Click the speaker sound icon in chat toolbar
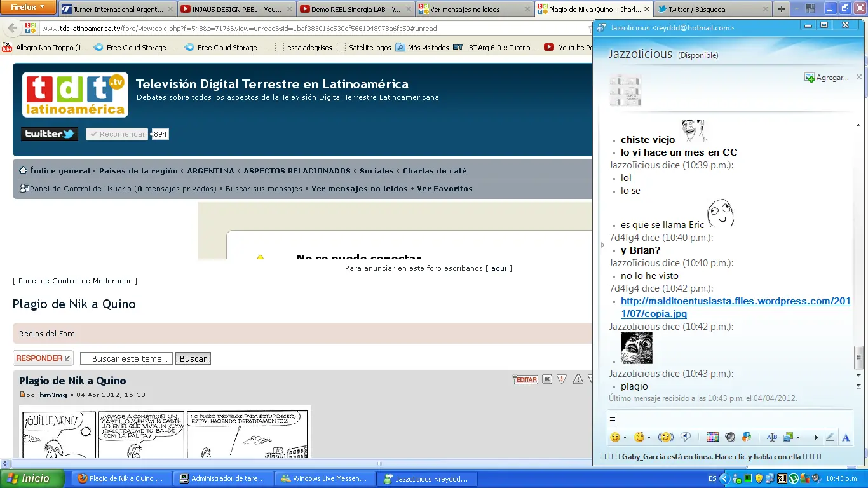The image size is (868, 488). (730, 437)
